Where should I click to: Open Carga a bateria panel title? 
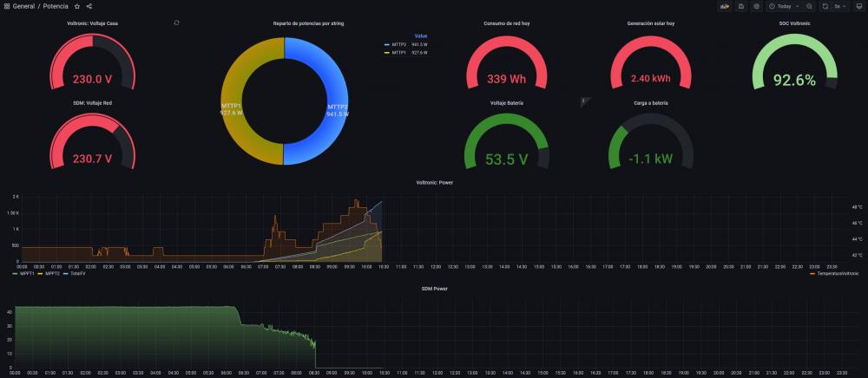pos(650,103)
